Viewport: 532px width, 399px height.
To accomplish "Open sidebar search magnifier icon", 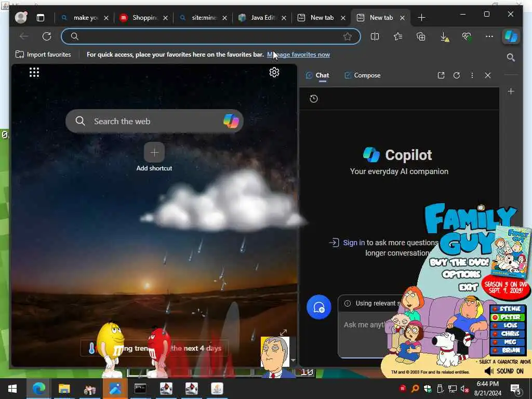I will [x=511, y=58].
